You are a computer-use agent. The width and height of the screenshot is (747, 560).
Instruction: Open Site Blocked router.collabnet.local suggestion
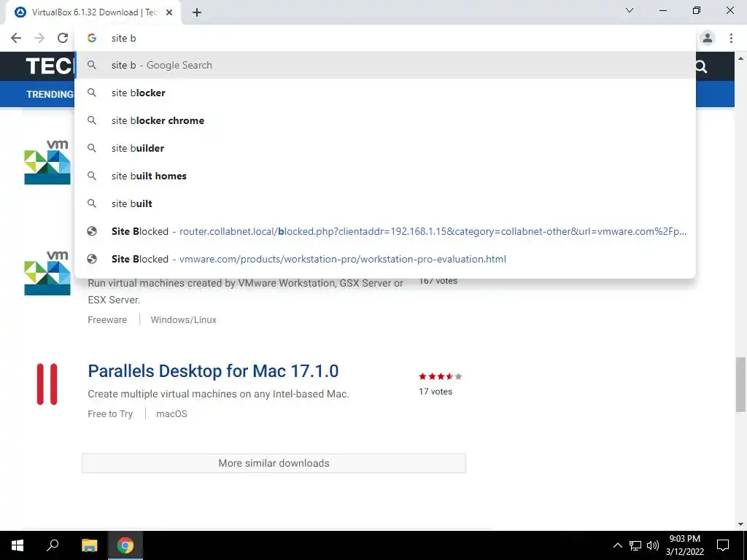(x=385, y=231)
